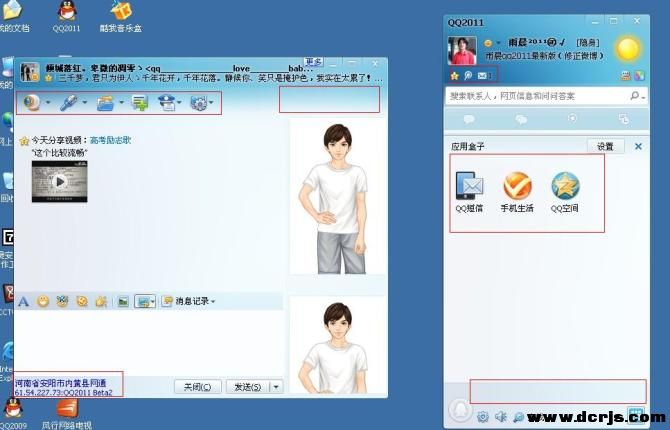Click the 发送(S) send button
Viewport: 670px width, 430px height.
click(248, 387)
